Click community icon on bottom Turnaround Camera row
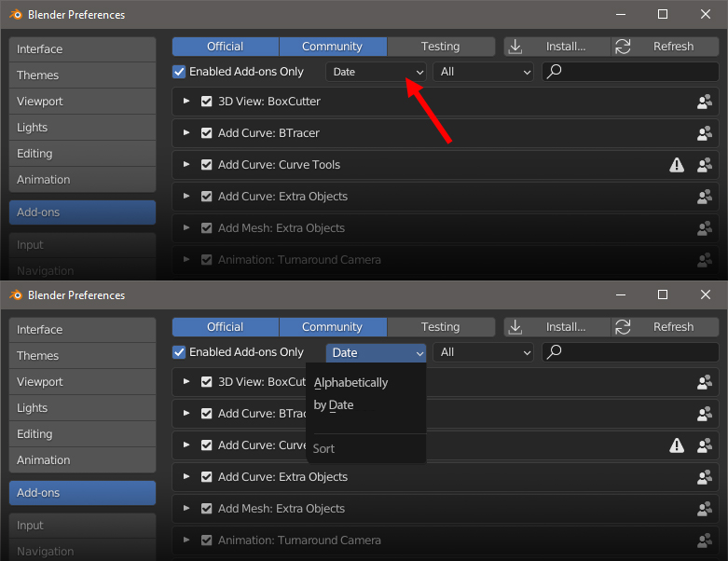This screenshot has width=728, height=561. pos(705,540)
